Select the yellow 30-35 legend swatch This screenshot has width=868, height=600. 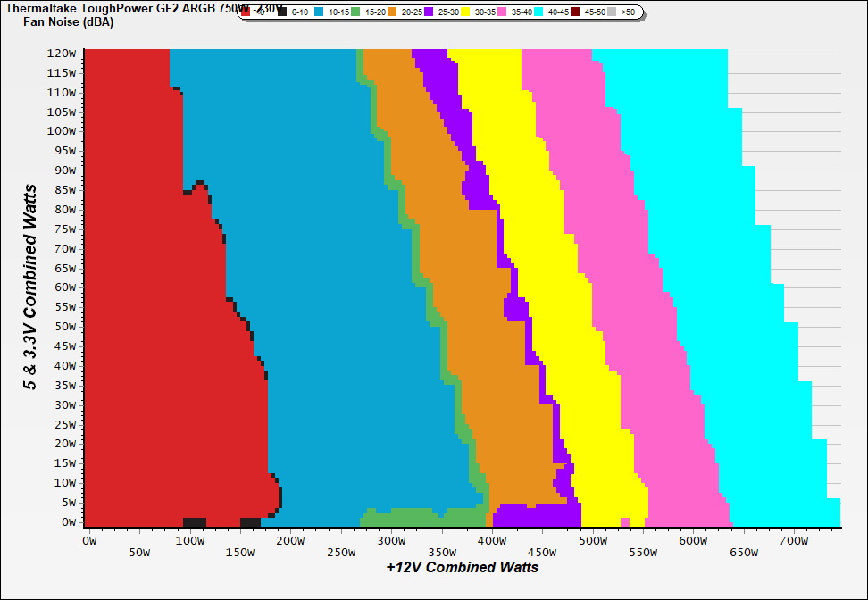pyautogui.click(x=466, y=12)
